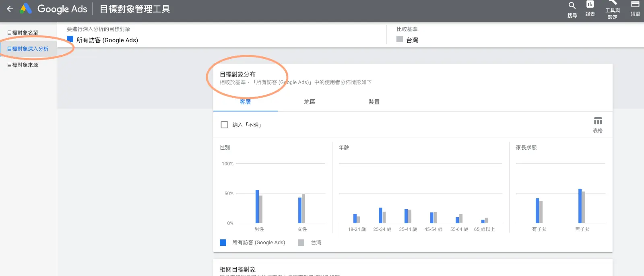Select the 所有訪客 (Google Ads) audience selector
This screenshot has height=276, width=644.
[x=103, y=40]
